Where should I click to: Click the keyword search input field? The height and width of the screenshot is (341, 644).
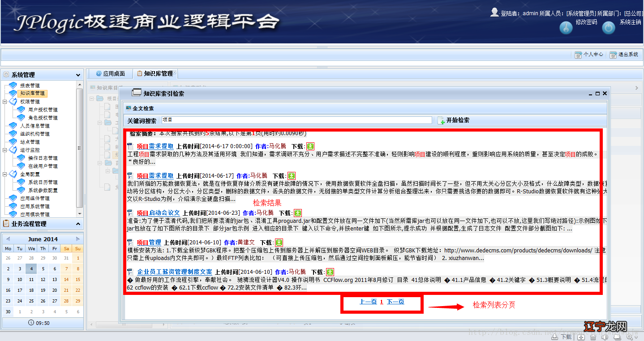[x=296, y=120]
